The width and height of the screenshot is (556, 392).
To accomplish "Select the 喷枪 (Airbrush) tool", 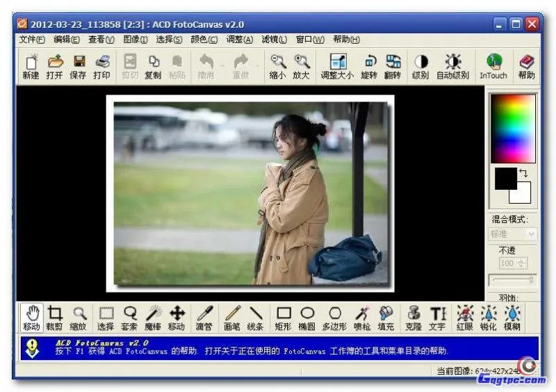I will pyautogui.click(x=362, y=318).
